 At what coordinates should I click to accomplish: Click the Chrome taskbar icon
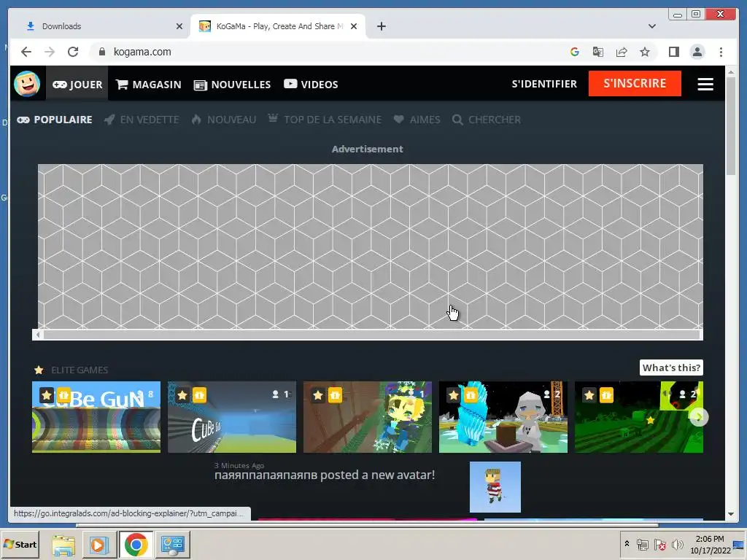(x=136, y=544)
